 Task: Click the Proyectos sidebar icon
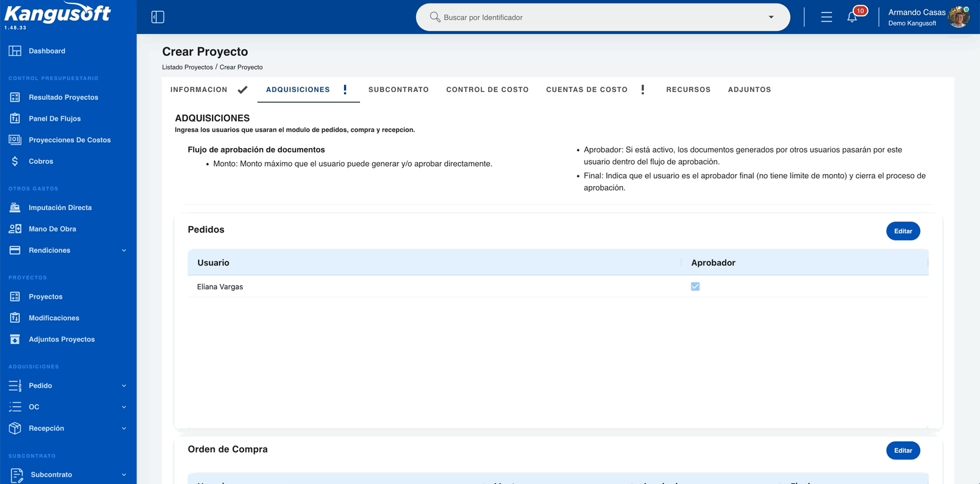coord(15,297)
